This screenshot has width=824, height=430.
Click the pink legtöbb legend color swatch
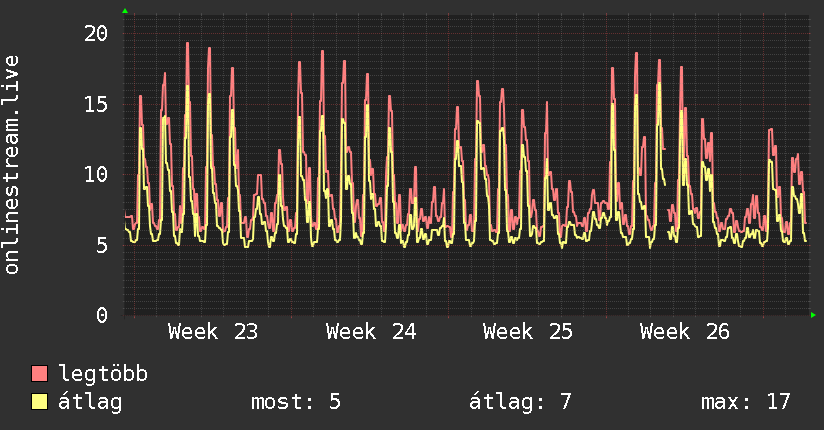pos(39,373)
